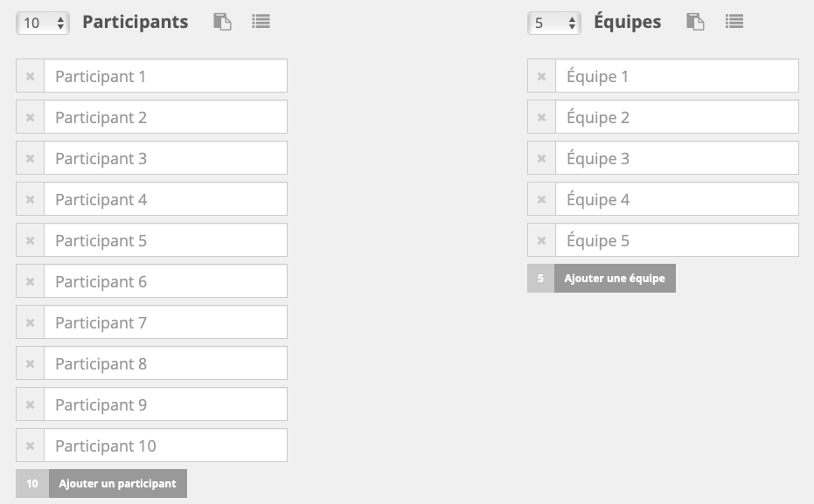
Task: Click the paste icon next to Participants
Action: [x=223, y=23]
